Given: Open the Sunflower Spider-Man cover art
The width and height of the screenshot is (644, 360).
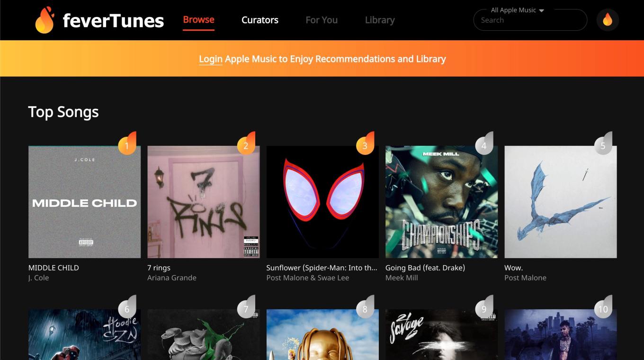Looking at the screenshot, I should tap(322, 202).
